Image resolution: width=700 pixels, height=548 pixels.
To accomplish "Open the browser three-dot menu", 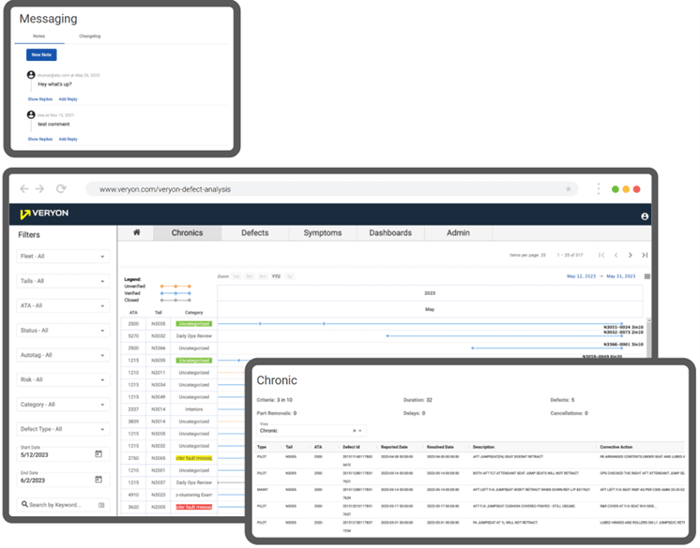I will tap(600, 188).
